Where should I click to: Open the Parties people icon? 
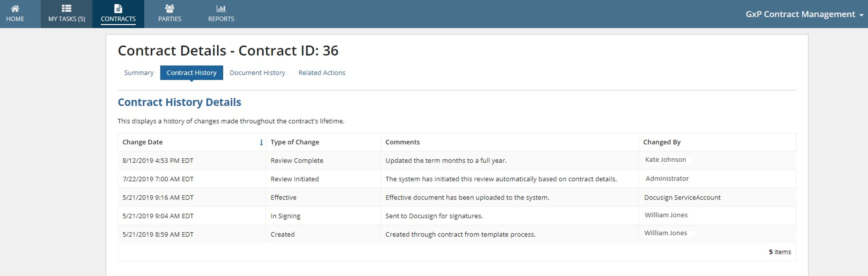click(x=170, y=8)
